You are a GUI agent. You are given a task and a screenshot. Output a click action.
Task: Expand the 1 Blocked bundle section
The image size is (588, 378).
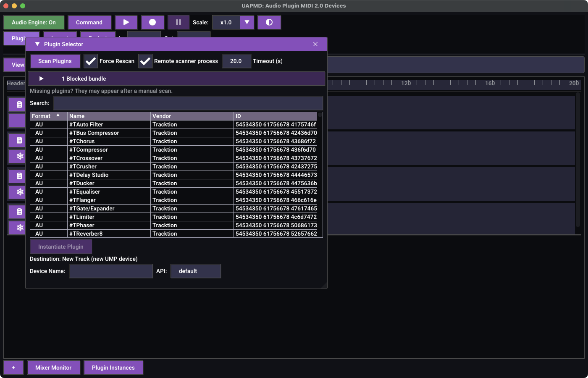coord(176,79)
